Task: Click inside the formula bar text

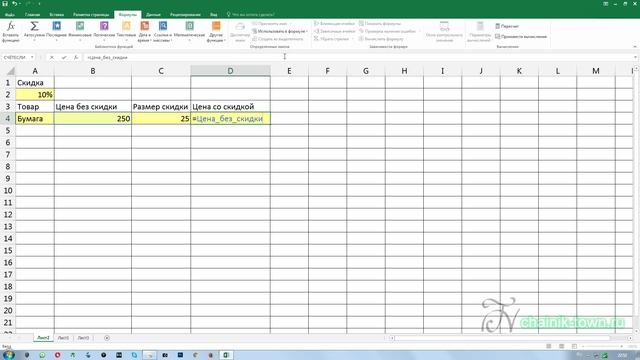Action: click(x=359, y=58)
